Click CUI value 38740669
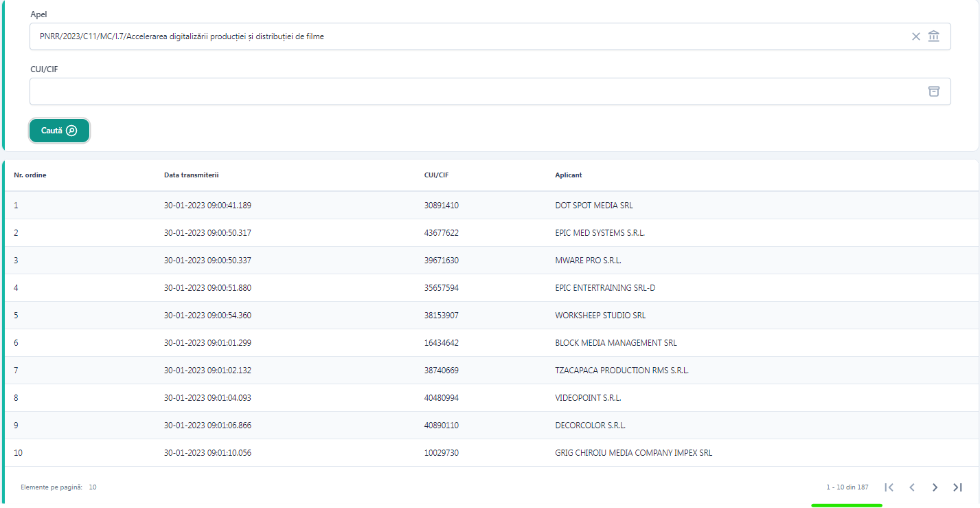Viewport: 980px width, 508px height. pyautogui.click(x=442, y=371)
